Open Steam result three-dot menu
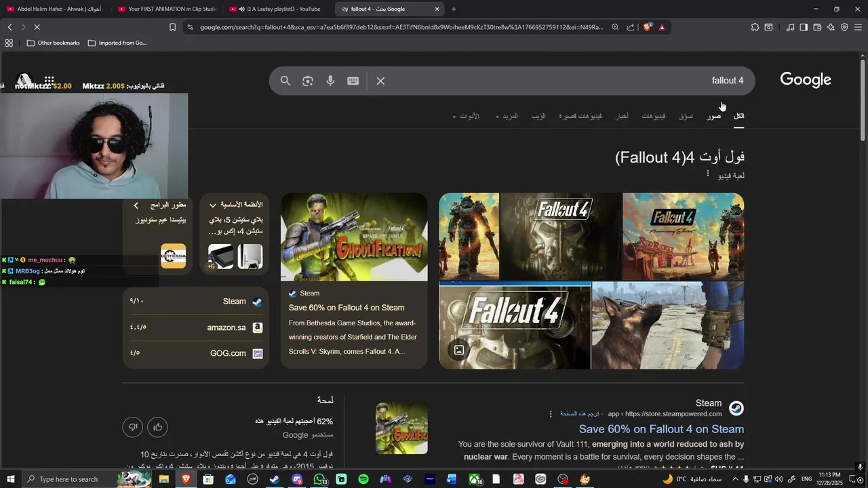868x488 pixels. [551, 413]
